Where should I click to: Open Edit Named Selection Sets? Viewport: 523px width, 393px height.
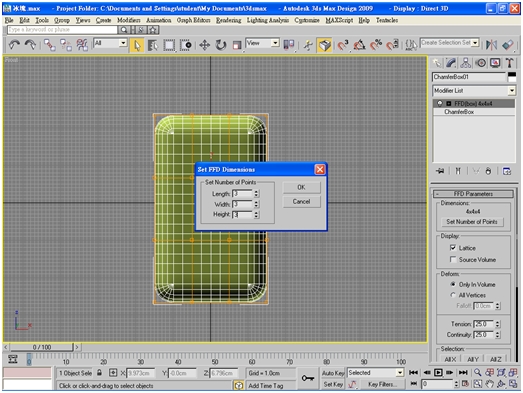411,45
